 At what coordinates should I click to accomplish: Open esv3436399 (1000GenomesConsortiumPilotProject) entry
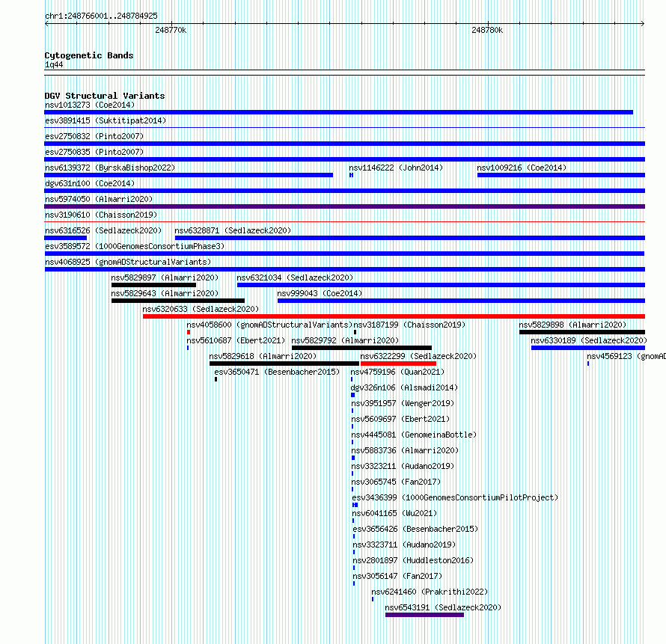(x=455, y=497)
